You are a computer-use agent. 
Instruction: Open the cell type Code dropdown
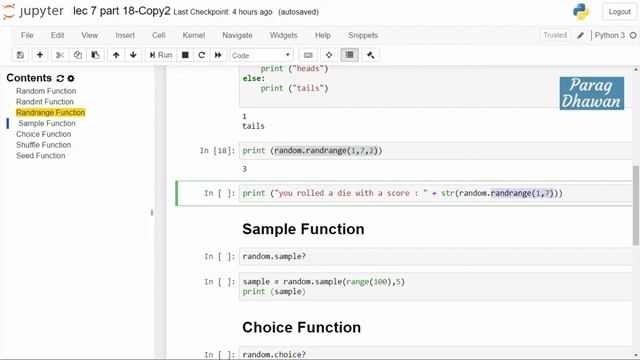pyautogui.click(x=261, y=55)
